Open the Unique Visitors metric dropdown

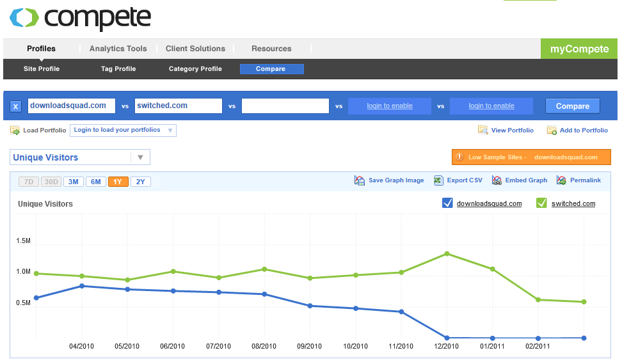pyautogui.click(x=80, y=157)
